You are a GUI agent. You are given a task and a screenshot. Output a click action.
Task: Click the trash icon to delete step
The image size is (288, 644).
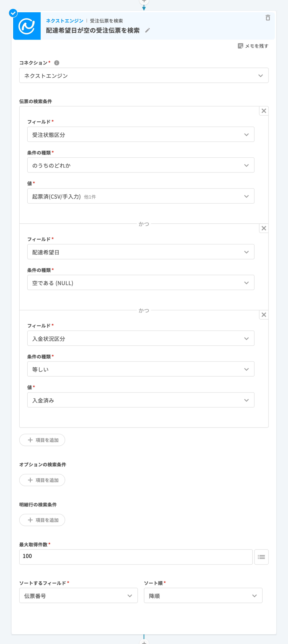(x=268, y=18)
